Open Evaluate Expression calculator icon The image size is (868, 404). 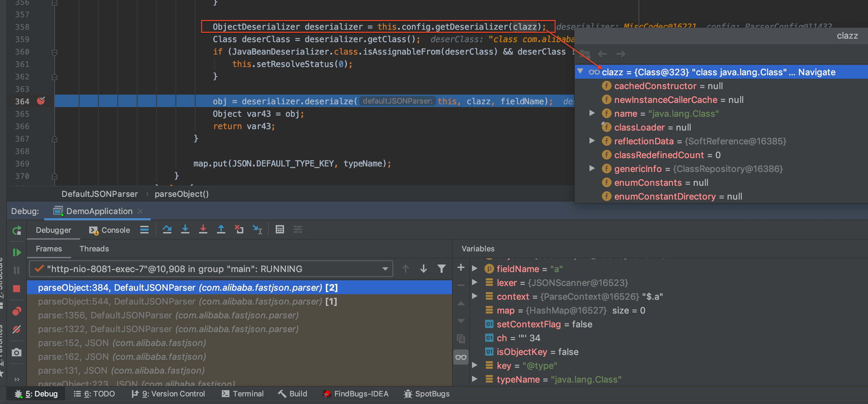click(280, 230)
